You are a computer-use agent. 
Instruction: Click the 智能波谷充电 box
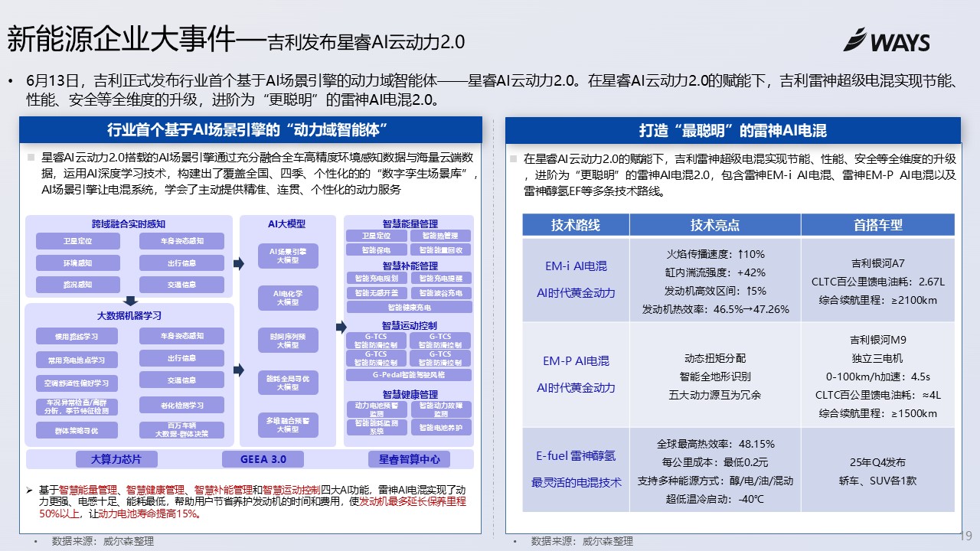pyautogui.click(x=440, y=292)
